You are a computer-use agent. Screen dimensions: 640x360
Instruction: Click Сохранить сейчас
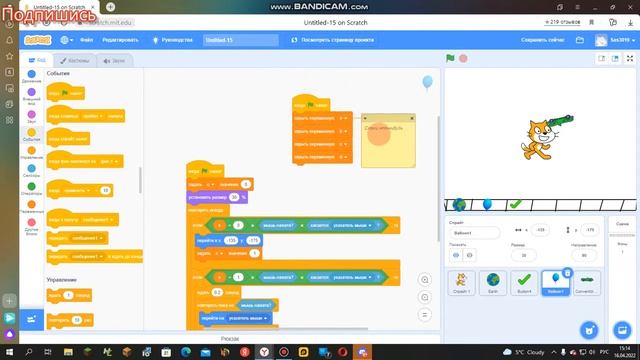542,40
